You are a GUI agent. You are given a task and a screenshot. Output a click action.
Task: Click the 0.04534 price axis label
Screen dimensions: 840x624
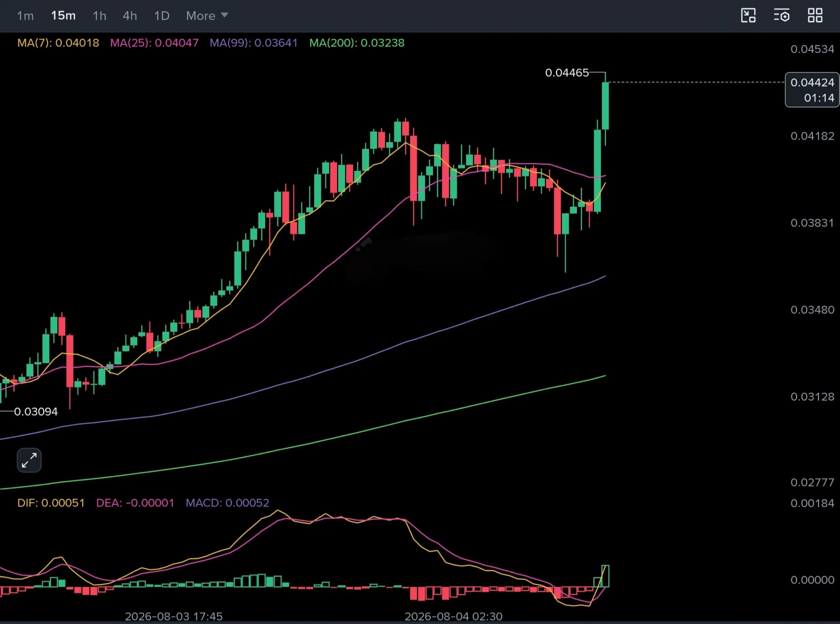812,49
